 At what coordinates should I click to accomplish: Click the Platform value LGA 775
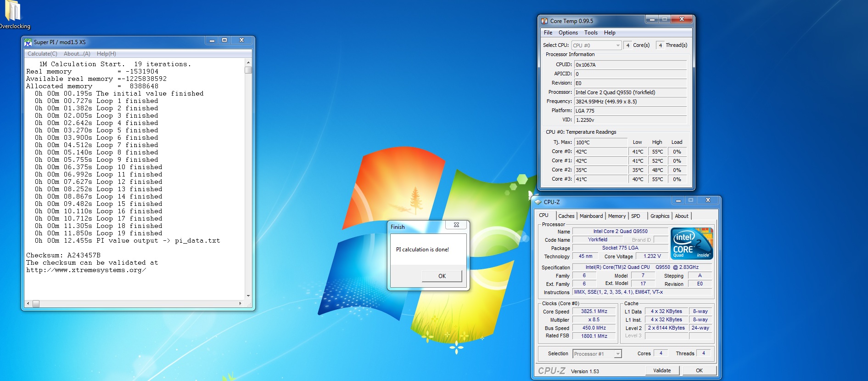630,111
